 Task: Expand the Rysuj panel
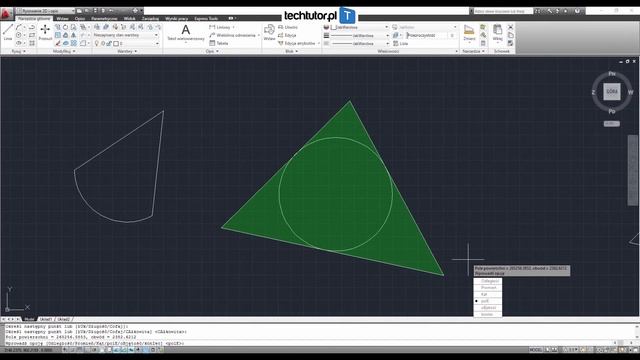[18, 51]
